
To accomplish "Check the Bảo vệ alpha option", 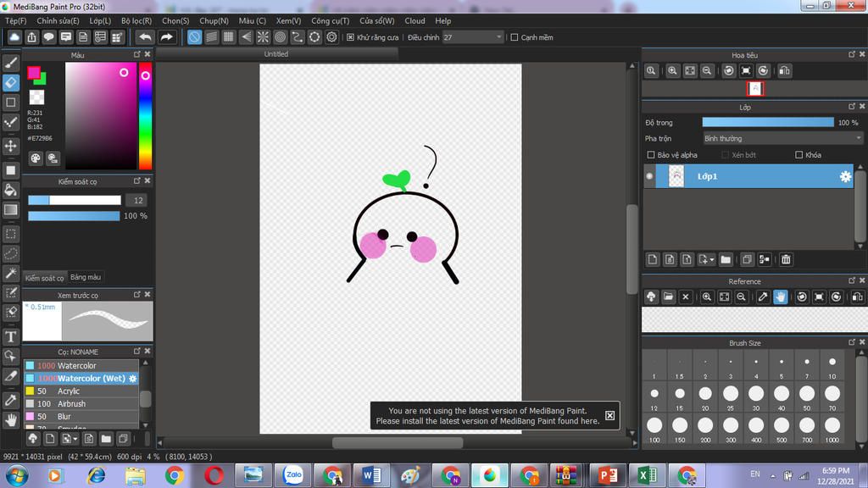I will (651, 155).
